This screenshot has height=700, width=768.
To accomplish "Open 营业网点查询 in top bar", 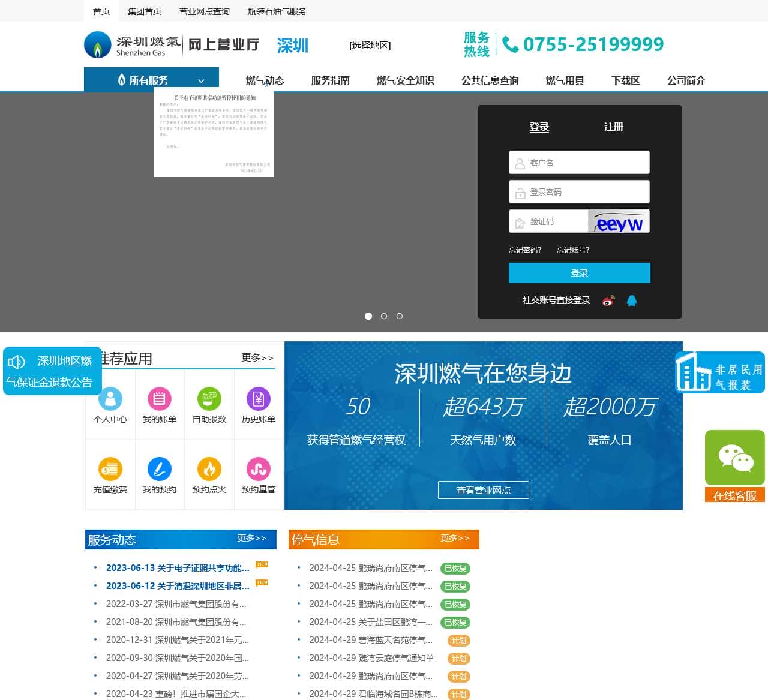I will point(205,11).
